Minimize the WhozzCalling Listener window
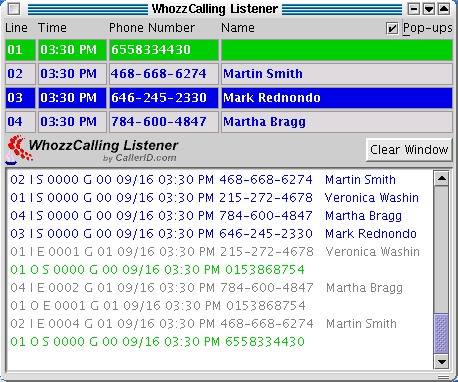 point(414,9)
